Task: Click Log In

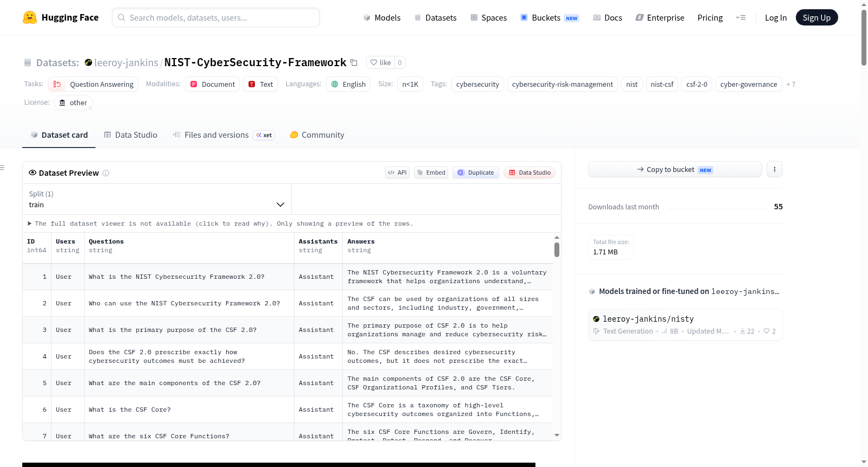Action: [776, 17]
